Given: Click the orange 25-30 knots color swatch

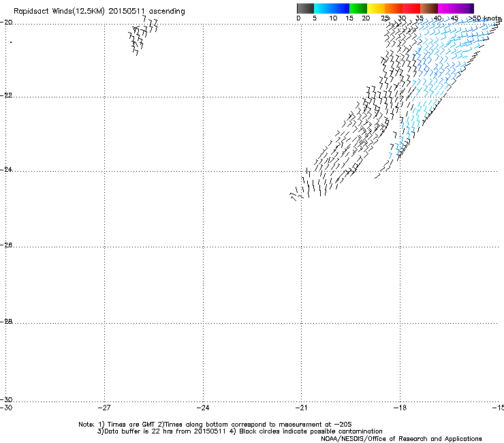Looking at the screenshot, I should 394,8.
